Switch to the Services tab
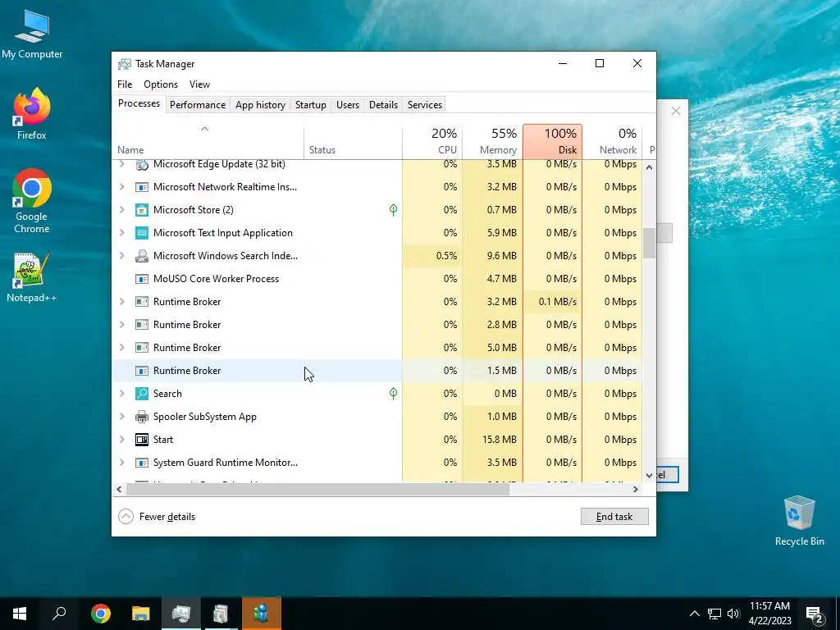840x630 pixels. pyautogui.click(x=425, y=105)
